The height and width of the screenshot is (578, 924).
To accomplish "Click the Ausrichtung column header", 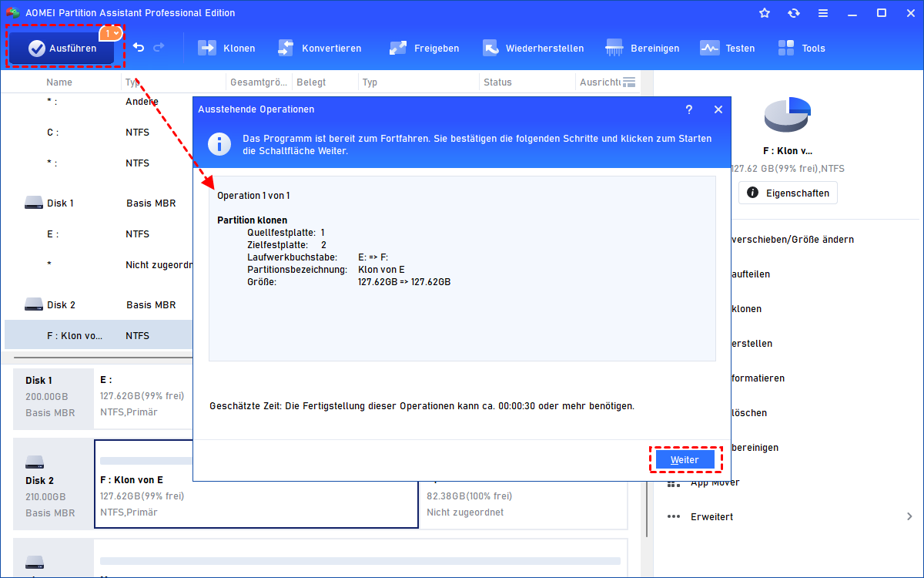I will 600,82.
